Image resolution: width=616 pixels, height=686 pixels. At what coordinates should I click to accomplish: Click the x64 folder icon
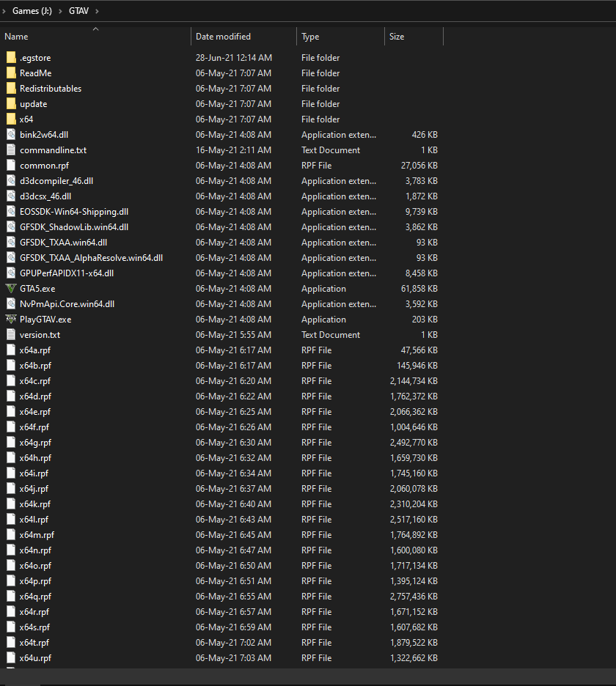[x=12, y=119]
